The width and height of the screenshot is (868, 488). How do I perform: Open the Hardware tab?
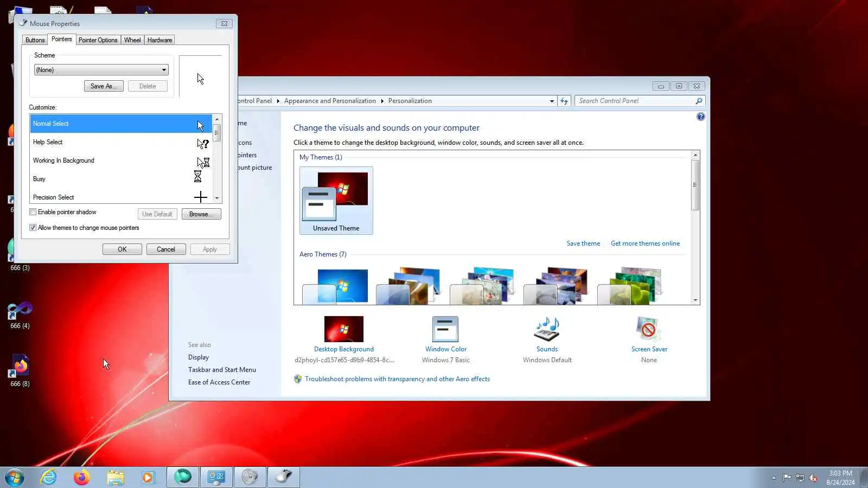159,40
